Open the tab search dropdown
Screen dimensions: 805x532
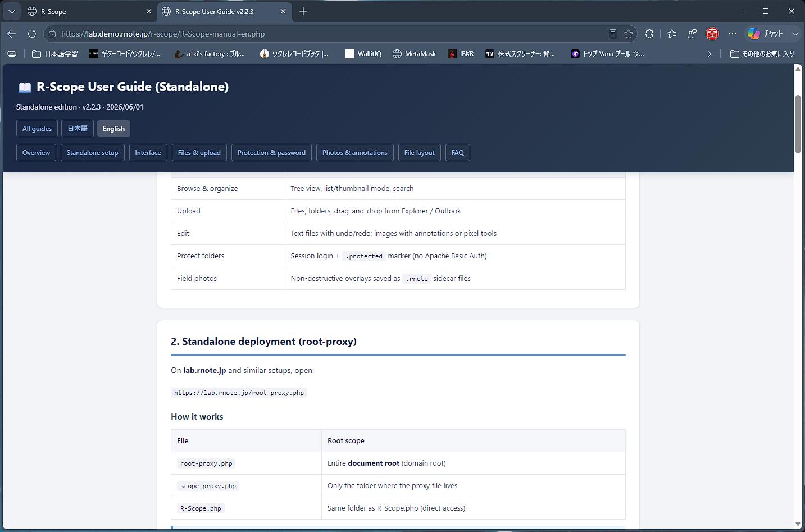(x=12, y=11)
